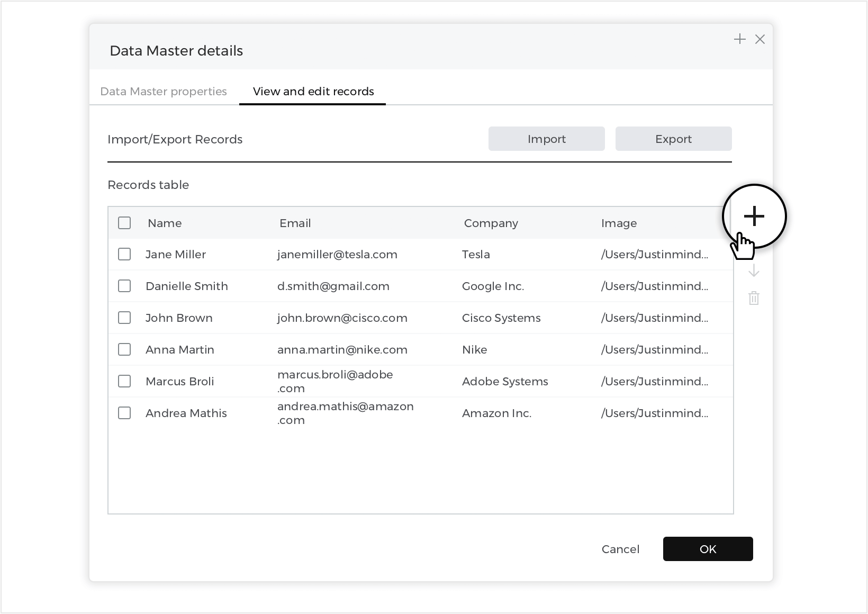Click the move record down arrow icon
868x614 pixels.
click(x=754, y=272)
